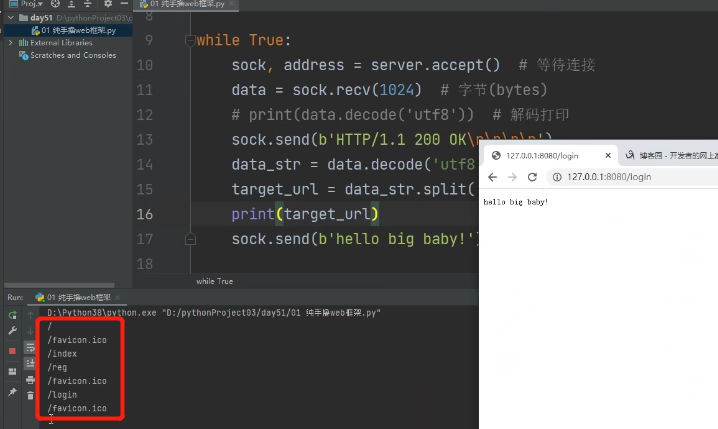
Task: Reload the browser page
Action: pos(532,177)
